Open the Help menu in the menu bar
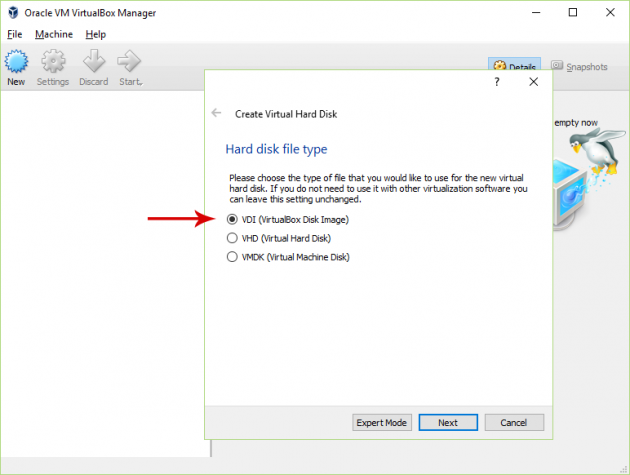Image resolution: width=630 pixels, height=475 pixels. tap(95, 34)
